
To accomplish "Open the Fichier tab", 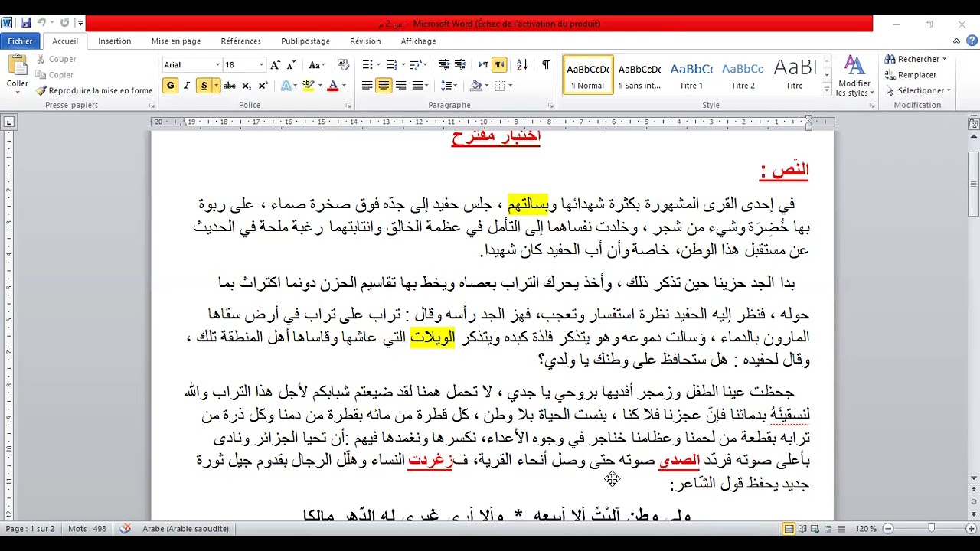I will click(21, 41).
